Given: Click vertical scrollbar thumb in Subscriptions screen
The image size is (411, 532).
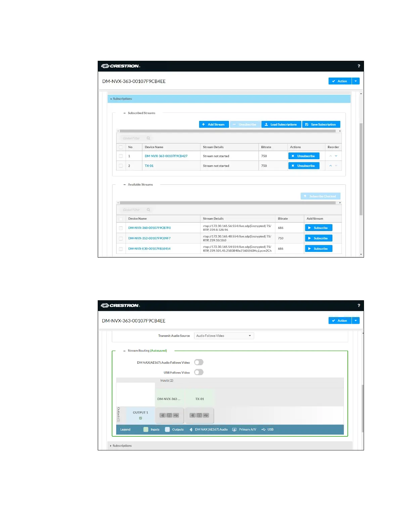Looking at the screenshot, I should click(x=361, y=169).
